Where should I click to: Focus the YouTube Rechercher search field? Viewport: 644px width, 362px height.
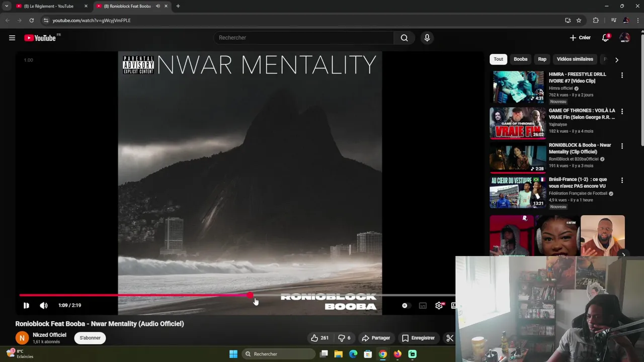point(304,38)
